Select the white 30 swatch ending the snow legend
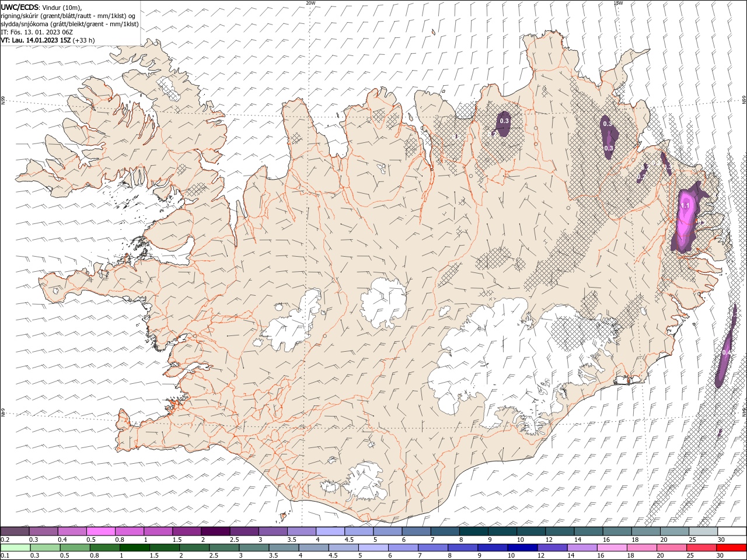 click(x=732, y=531)
